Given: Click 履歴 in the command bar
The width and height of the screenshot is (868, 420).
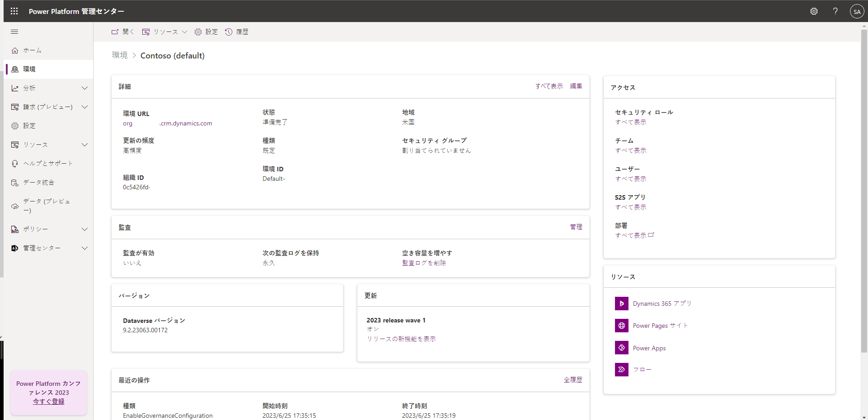Looking at the screenshot, I should pyautogui.click(x=237, y=32).
